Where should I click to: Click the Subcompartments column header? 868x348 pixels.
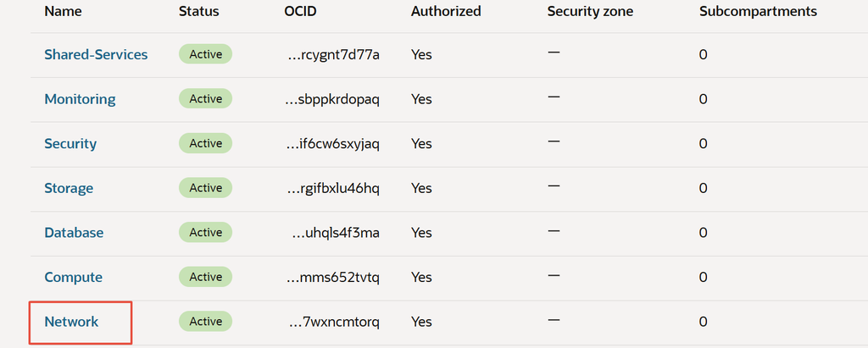(758, 11)
